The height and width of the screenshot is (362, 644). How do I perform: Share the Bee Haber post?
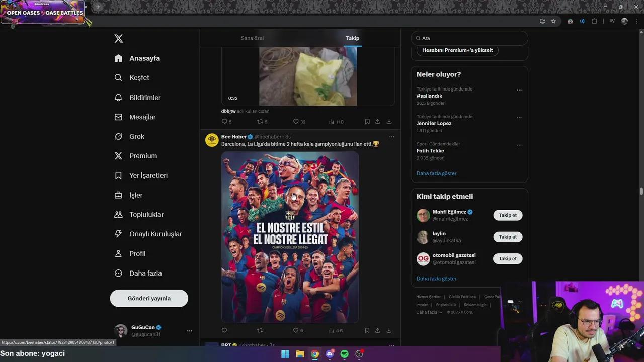click(378, 331)
